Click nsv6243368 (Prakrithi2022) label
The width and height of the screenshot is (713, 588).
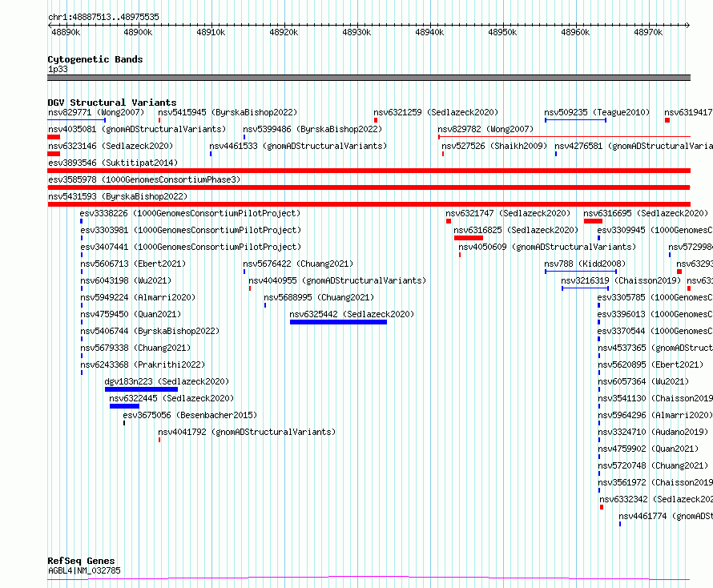143,364
